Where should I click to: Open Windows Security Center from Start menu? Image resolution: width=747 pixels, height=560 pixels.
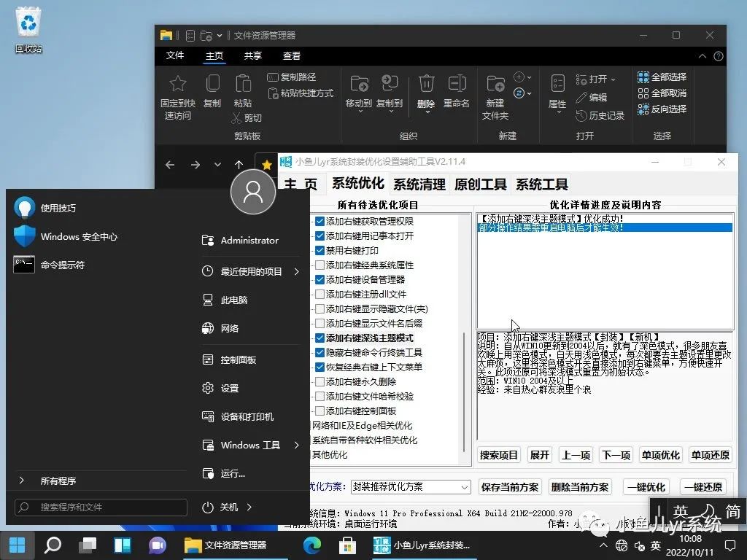coord(65,236)
